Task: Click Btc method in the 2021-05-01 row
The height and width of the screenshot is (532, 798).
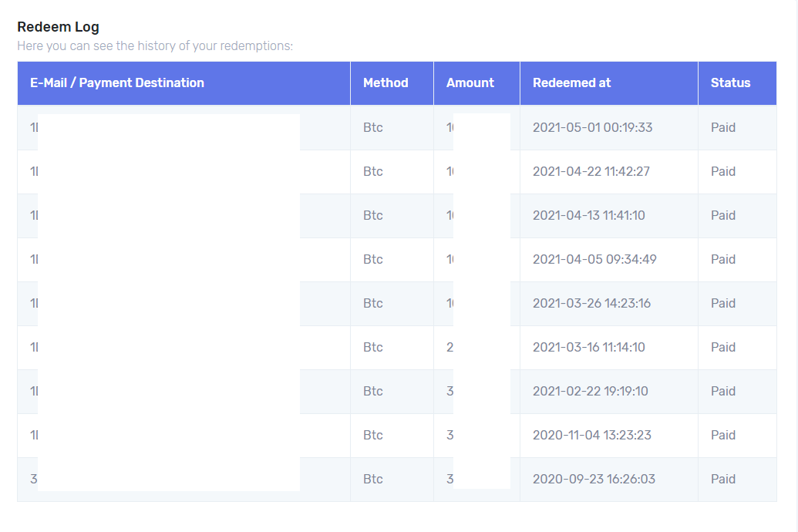Action: pyautogui.click(x=373, y=127)
